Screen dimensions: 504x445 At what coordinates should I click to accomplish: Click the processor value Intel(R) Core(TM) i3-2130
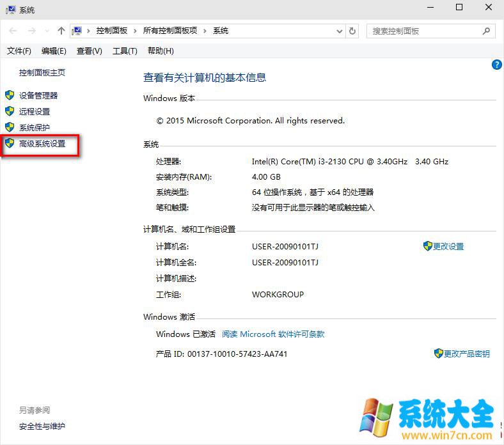[350, 162]
